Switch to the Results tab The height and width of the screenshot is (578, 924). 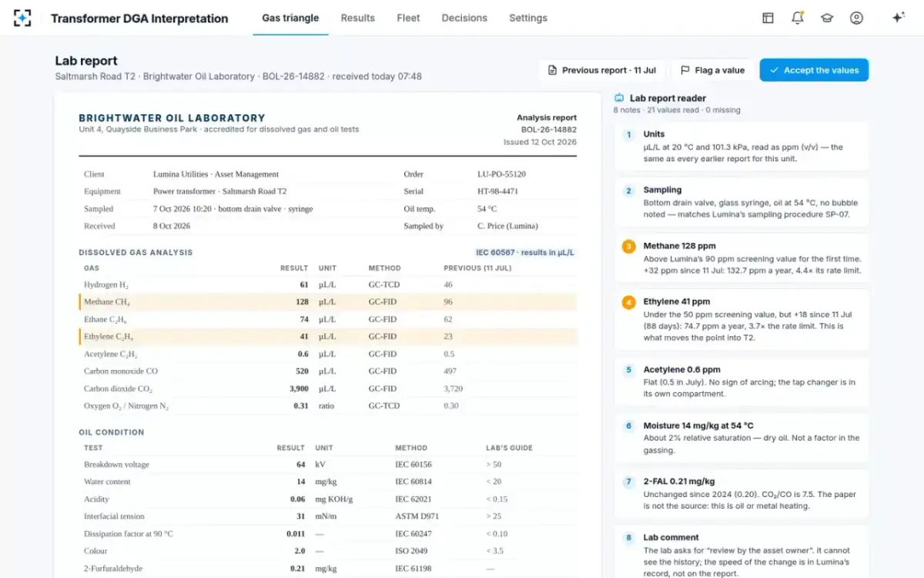(x=358, y=18)
